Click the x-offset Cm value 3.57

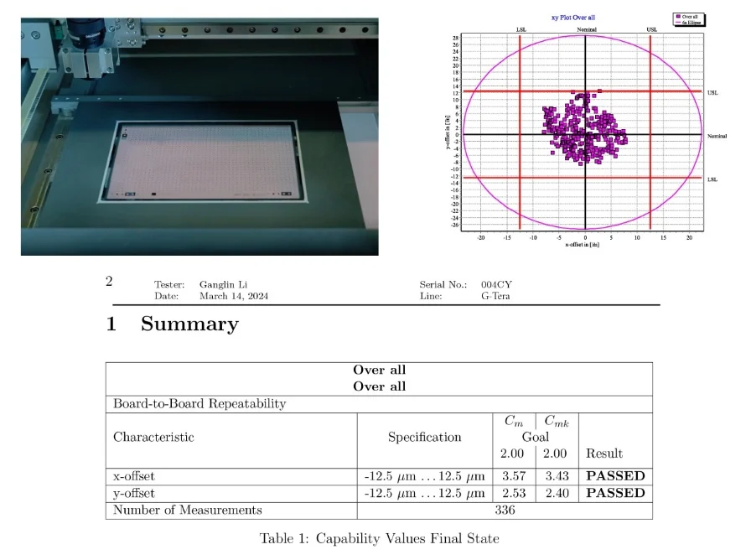click(x=513, y=476)
